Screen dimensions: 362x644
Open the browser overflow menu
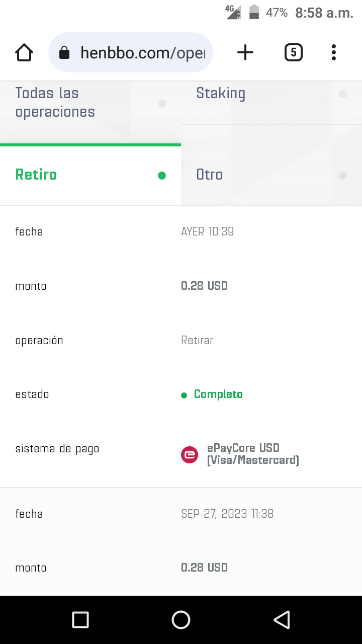coord(333,52)
